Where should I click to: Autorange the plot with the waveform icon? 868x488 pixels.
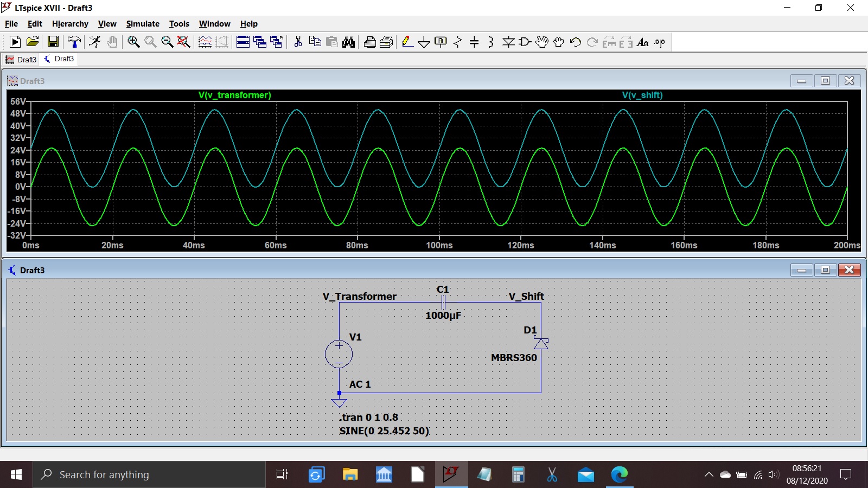205,42
